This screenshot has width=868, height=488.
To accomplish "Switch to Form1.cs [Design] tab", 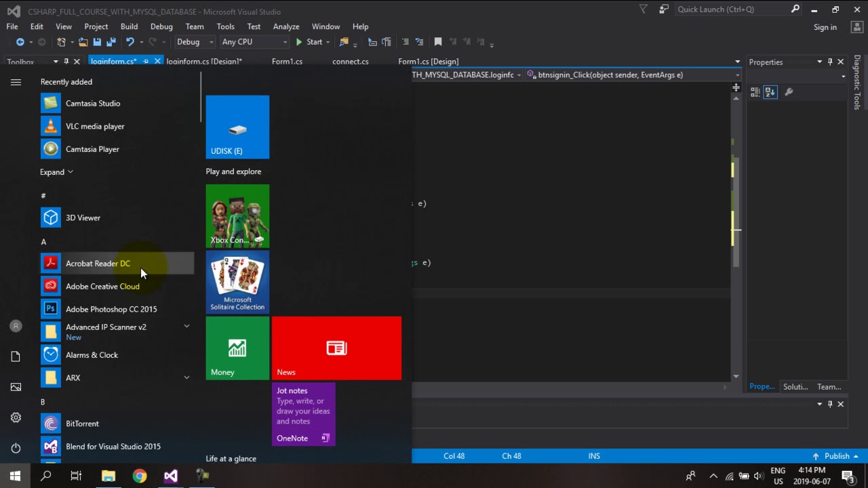I will click(x=429, y=62).
